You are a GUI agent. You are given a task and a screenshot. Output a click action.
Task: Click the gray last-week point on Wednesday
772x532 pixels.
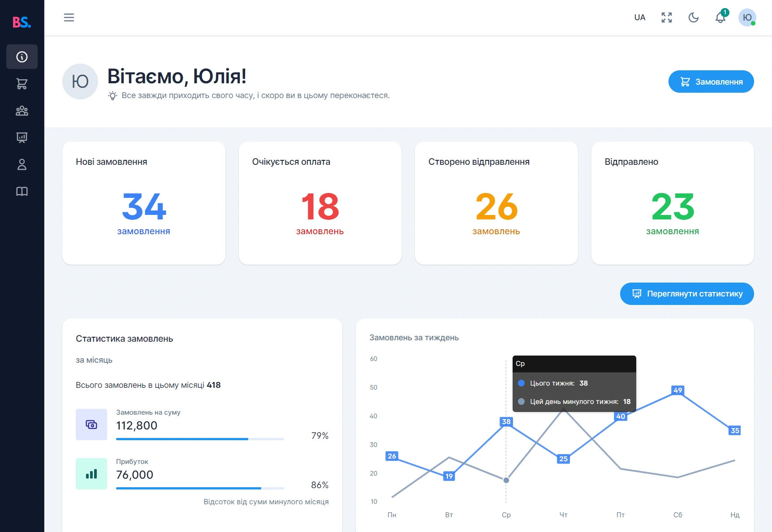tap(506, 480)
